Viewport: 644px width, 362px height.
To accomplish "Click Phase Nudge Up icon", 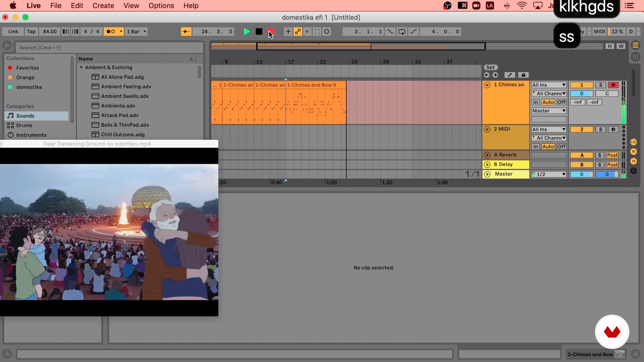I will click(75, 32).
